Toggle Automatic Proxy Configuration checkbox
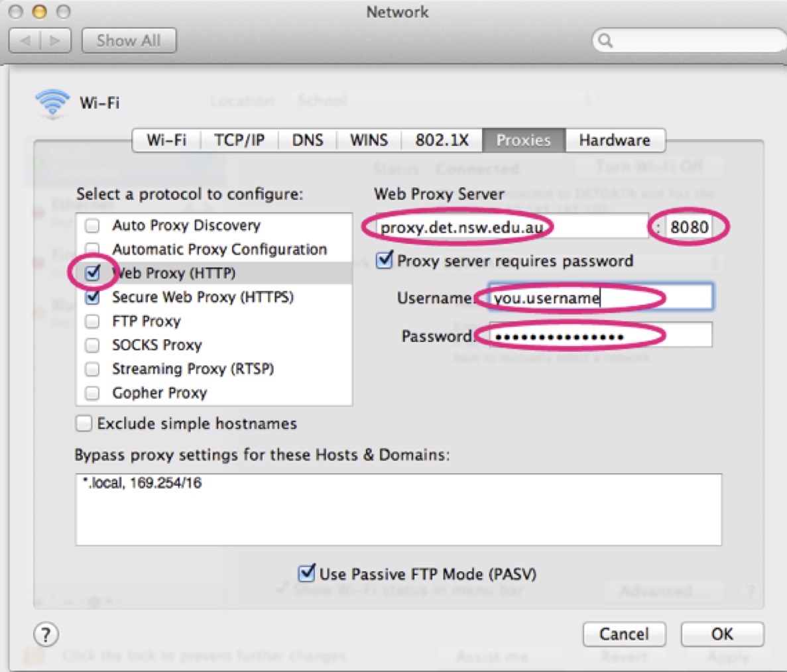Screen dimensions: 787x672 [x=92, y=249]
